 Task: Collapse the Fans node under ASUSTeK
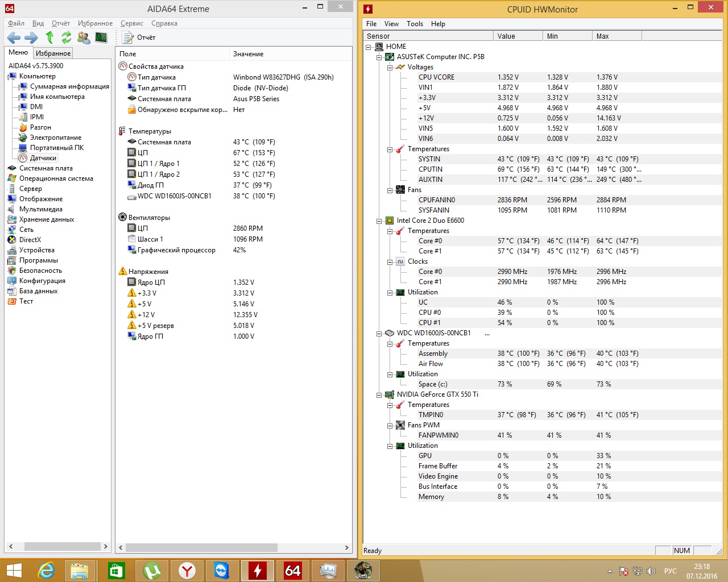pos(390,190)
